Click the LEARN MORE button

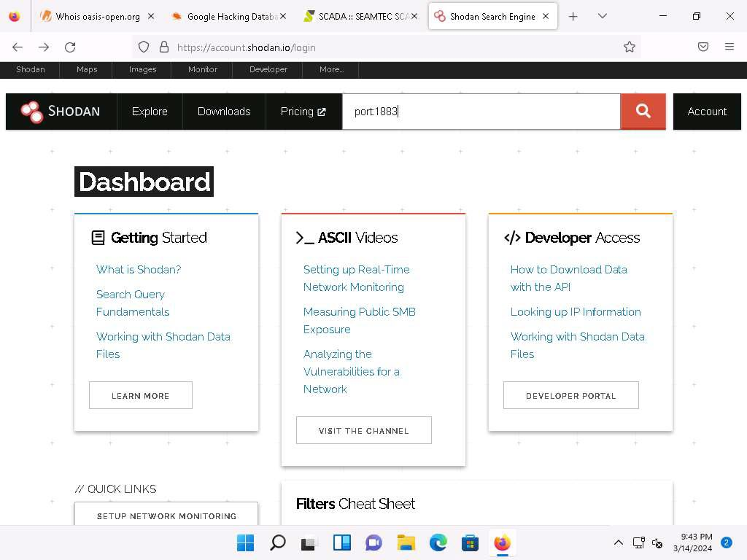(x=141, y=395)
